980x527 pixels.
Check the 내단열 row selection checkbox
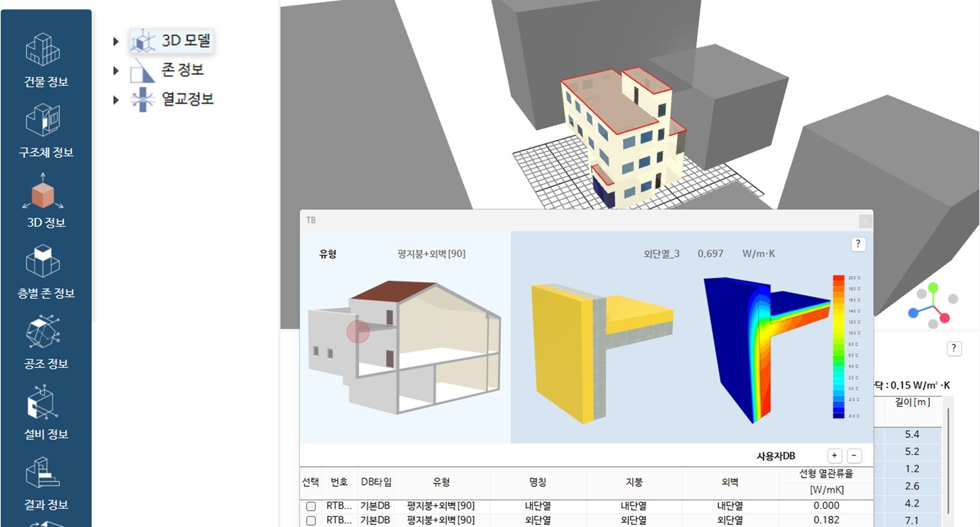[310, 506]
